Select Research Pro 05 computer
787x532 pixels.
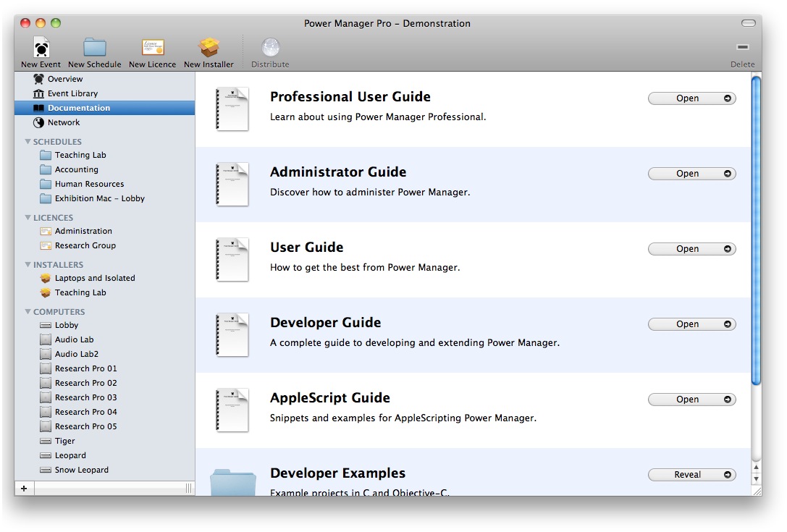104,426
